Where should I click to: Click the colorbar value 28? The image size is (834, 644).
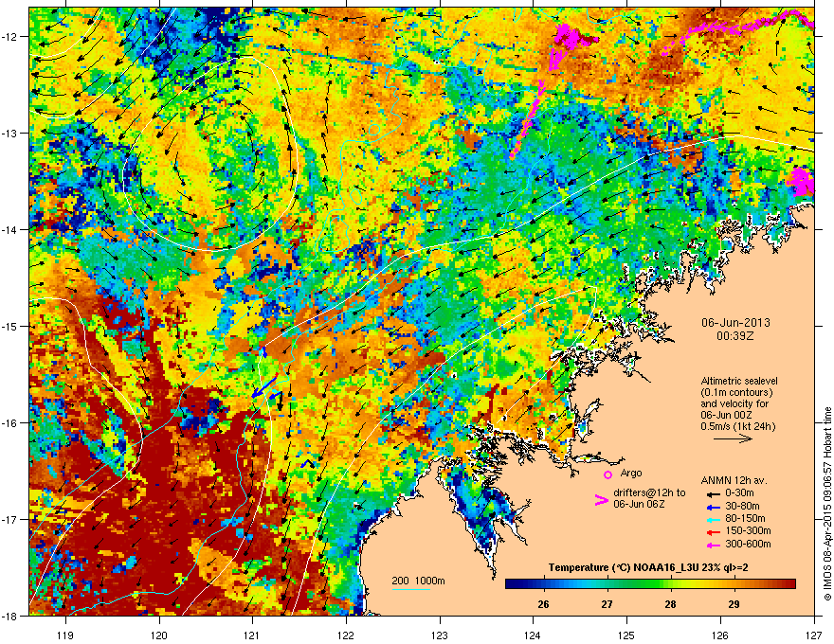670,604
